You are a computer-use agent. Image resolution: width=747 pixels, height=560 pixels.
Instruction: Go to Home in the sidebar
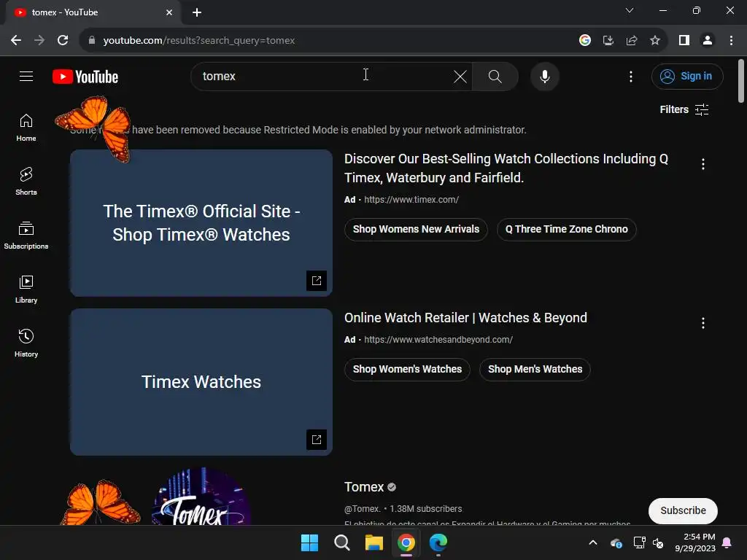point(26,128)
